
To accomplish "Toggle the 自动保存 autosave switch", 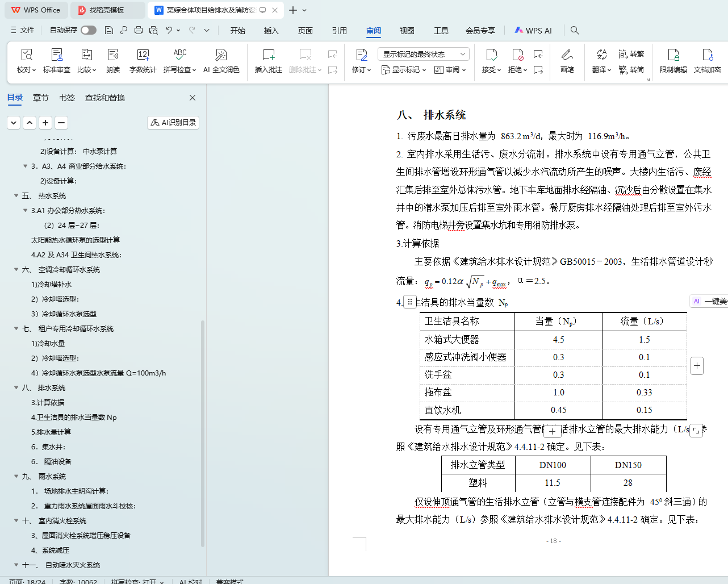I will coord(88,30).
